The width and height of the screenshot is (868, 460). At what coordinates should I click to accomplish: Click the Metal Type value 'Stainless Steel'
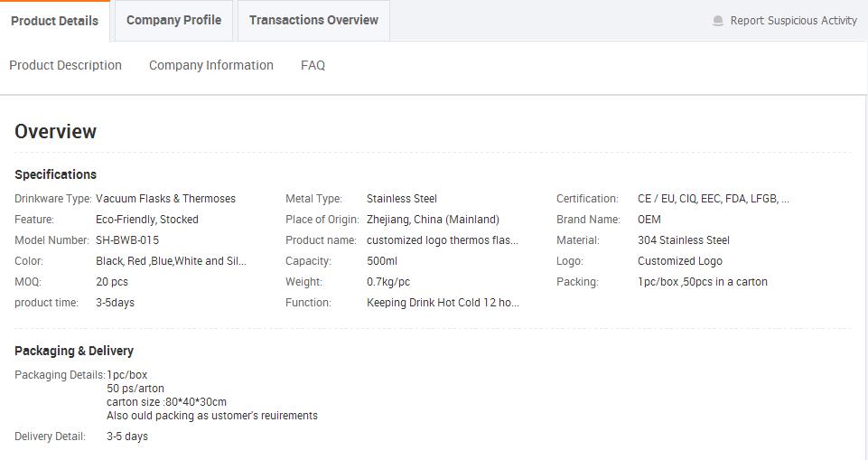402,199
